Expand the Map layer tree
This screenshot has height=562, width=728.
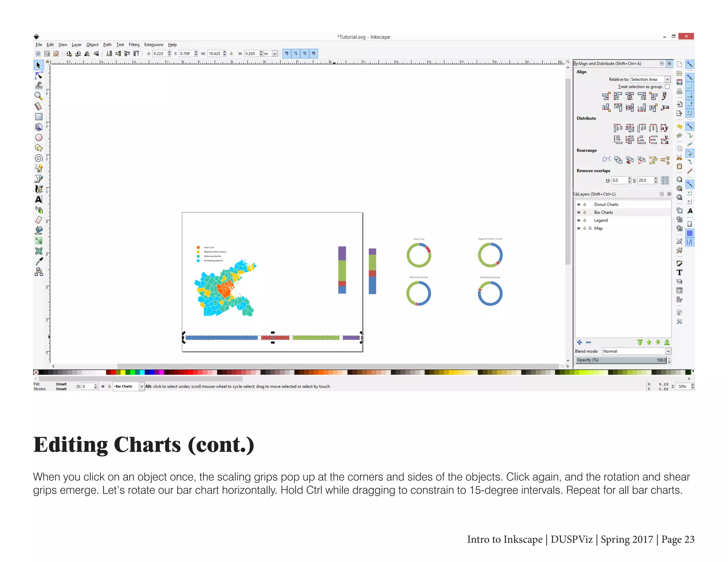point(590,228)
